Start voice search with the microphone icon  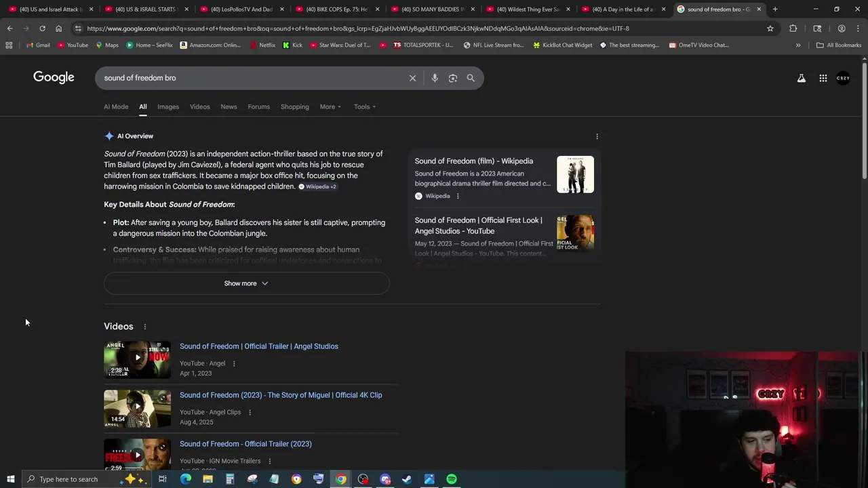coord(435,78)
